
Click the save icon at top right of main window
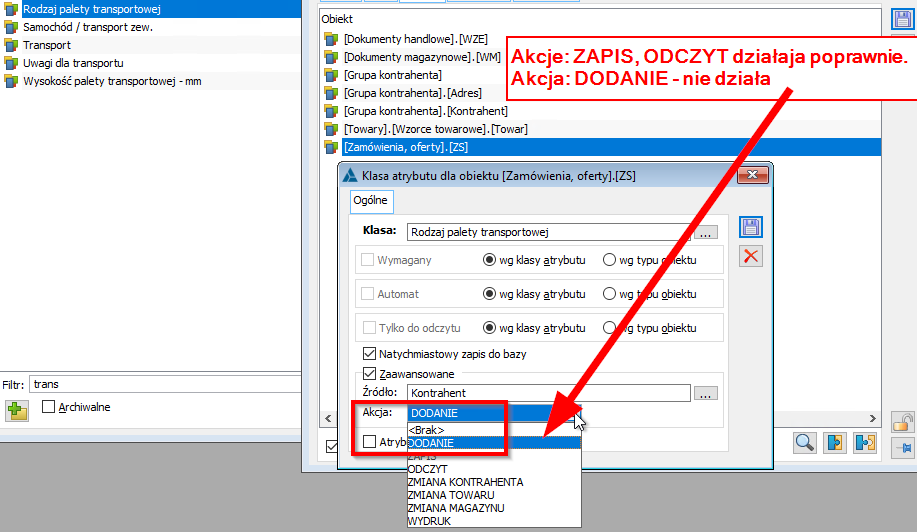pos(902,19)
